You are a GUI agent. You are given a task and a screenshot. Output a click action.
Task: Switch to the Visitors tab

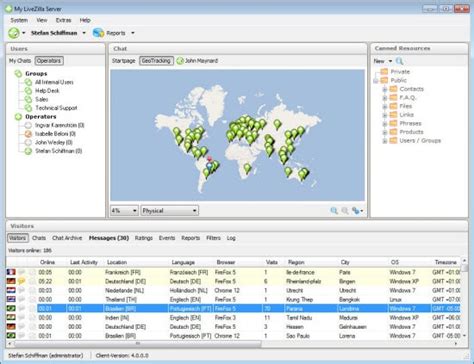pyautogui.click(x=18, y=238)
